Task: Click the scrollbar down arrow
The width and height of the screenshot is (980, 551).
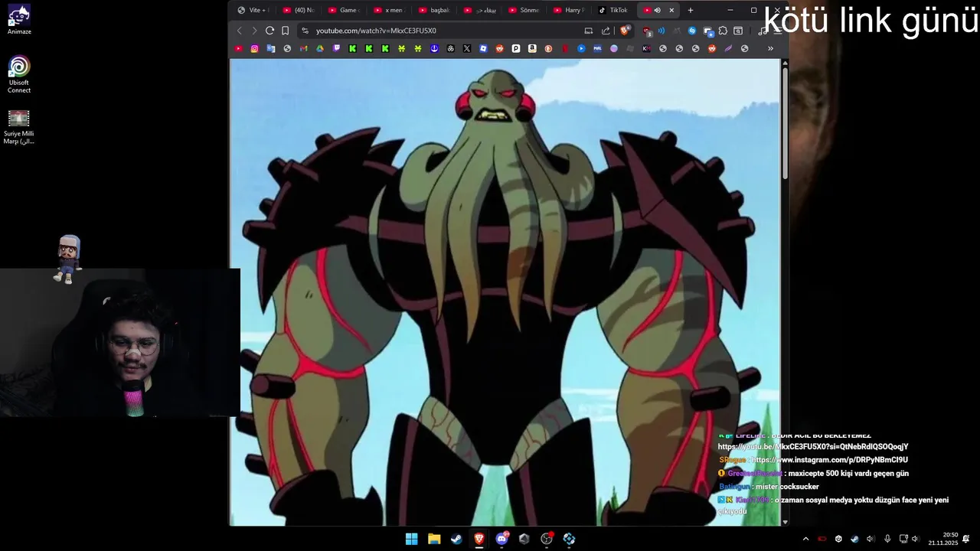Action: (x=785, y=522)
